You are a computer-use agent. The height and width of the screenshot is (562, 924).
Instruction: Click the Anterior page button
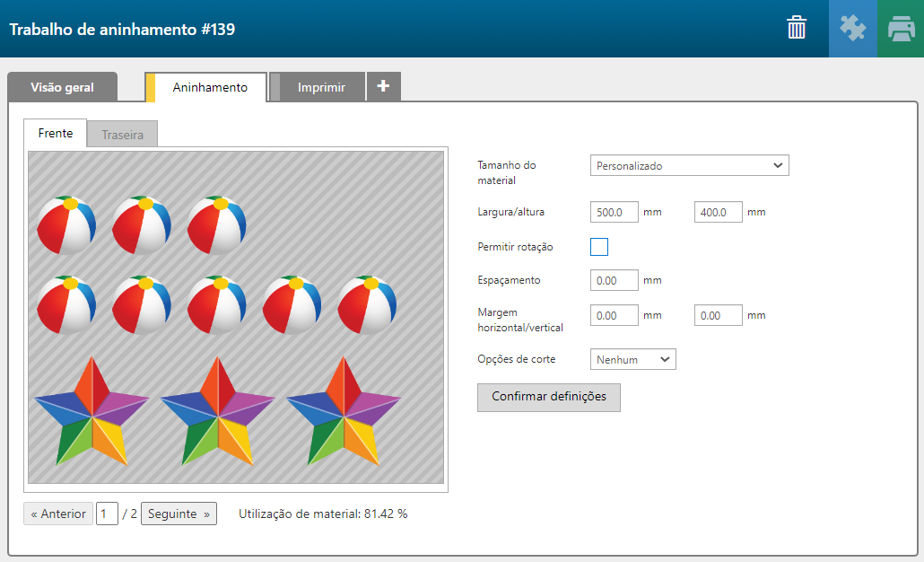(58, 514)
